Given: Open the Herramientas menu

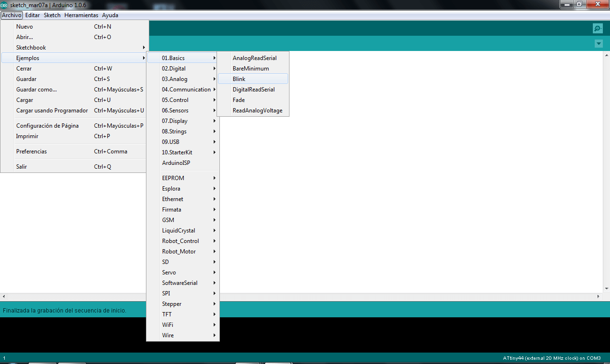Looking at the screenshot, I should pos(81,15).
